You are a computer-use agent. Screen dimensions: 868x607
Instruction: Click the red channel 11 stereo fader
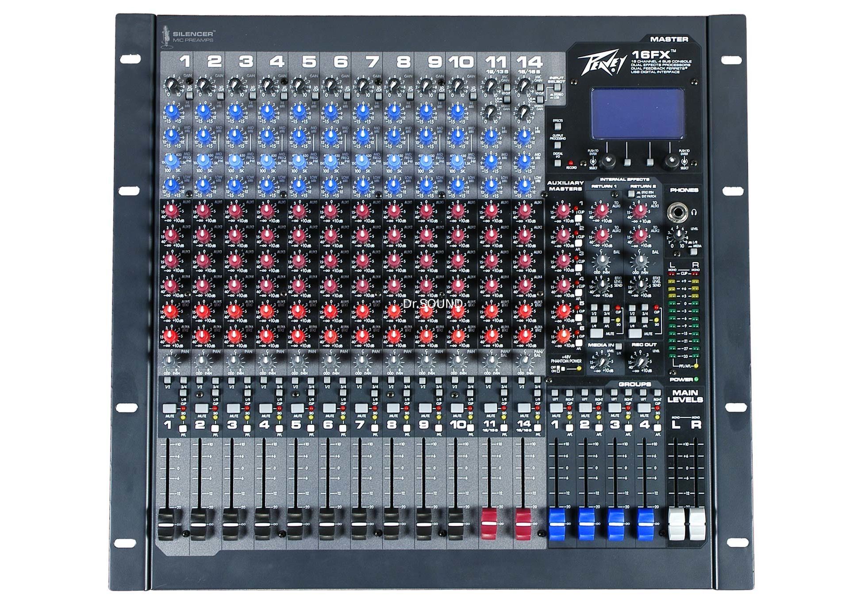click(x=490, y=524)
